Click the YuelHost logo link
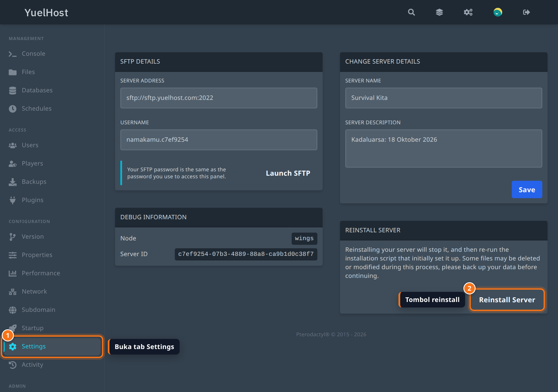The image size is (558, 392). pos(46,12)
